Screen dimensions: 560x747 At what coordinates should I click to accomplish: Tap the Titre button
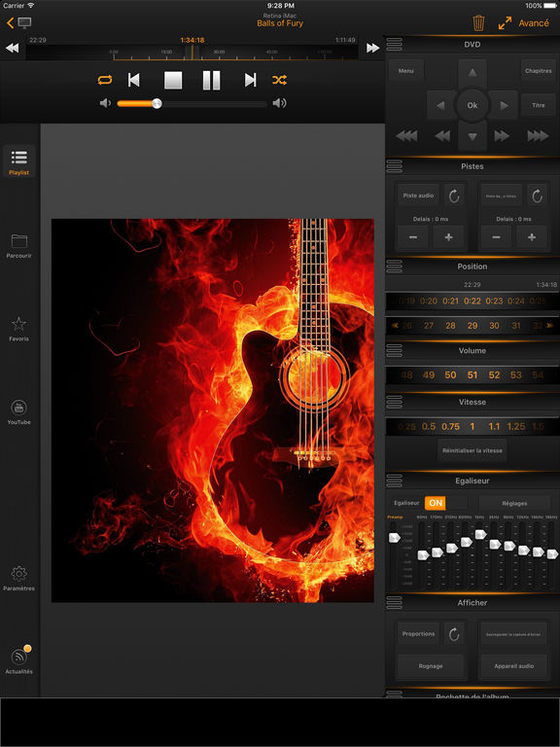(538, 105)
